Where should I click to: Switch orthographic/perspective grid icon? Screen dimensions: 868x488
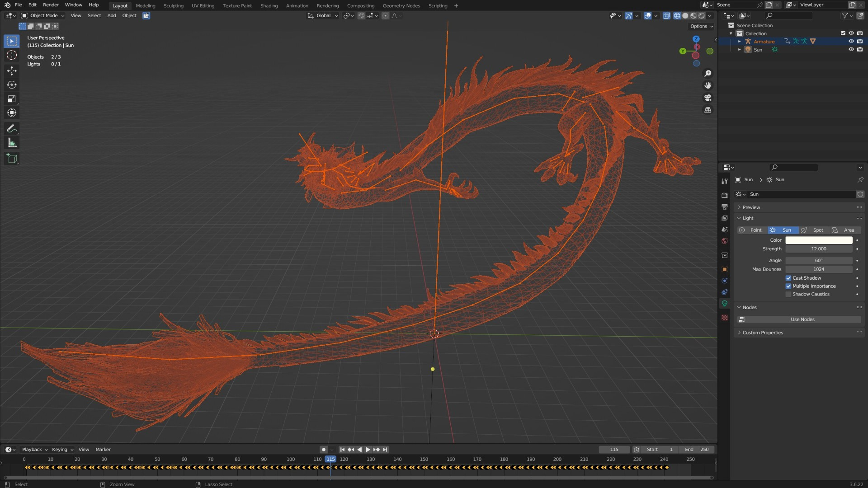708,110
